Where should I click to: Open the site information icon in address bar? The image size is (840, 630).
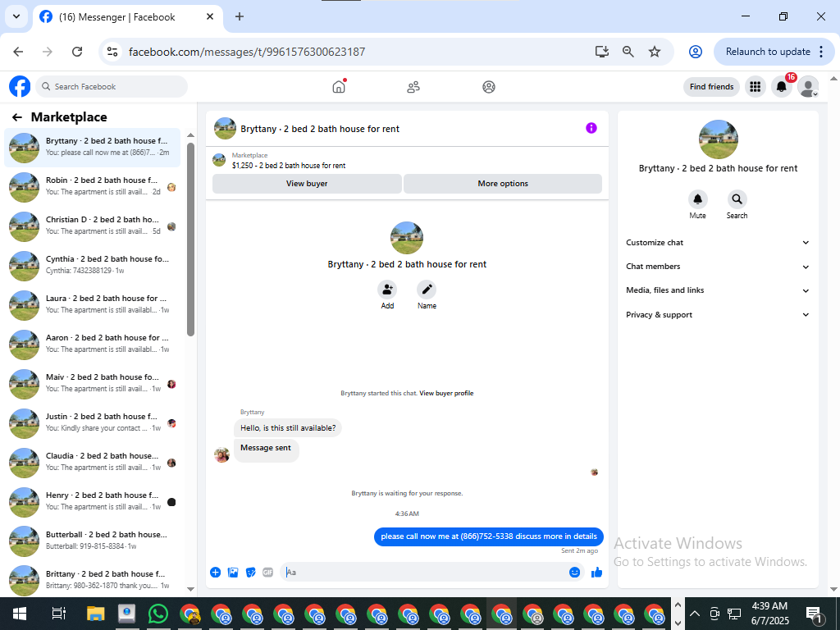pos(112,52)
